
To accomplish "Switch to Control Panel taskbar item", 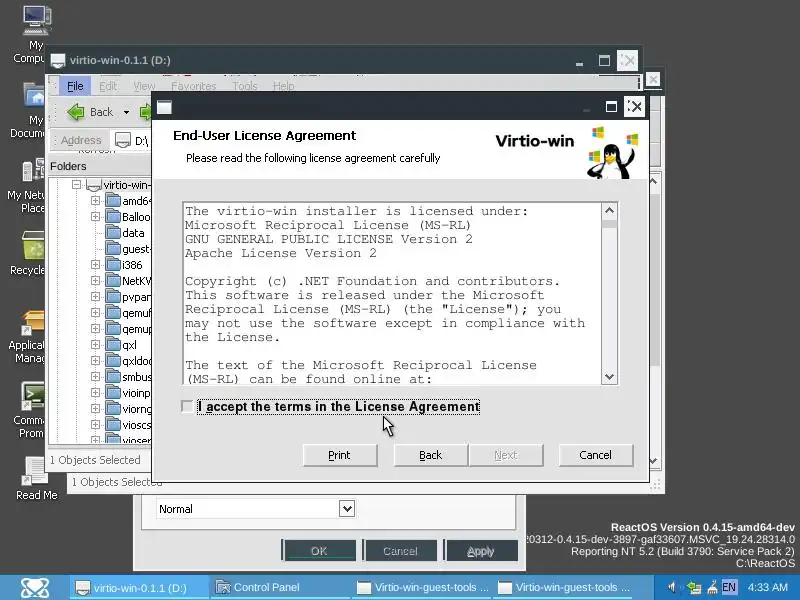I will click(x=280, y=587).
